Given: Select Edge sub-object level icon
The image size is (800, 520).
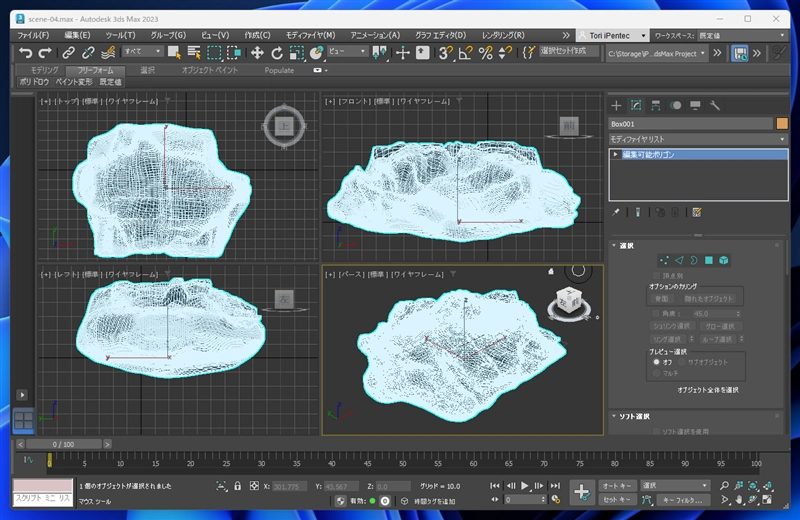Looking at the screenshot, I should 679,260.
